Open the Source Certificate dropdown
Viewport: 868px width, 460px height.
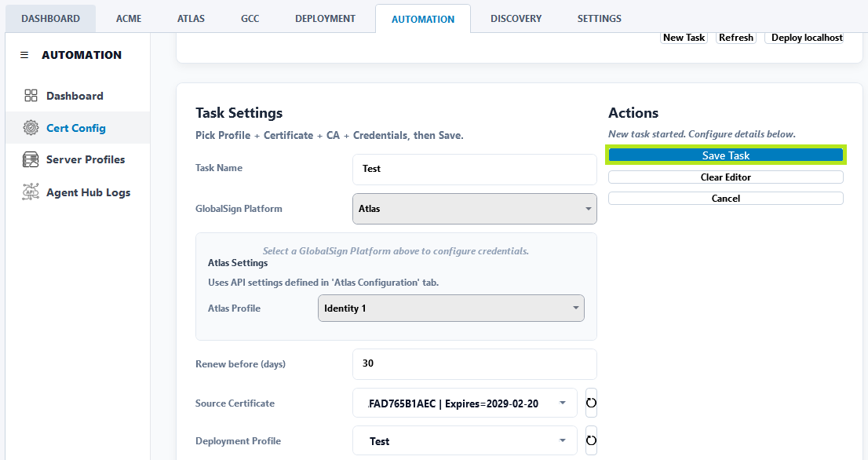(x=465, y=403)
